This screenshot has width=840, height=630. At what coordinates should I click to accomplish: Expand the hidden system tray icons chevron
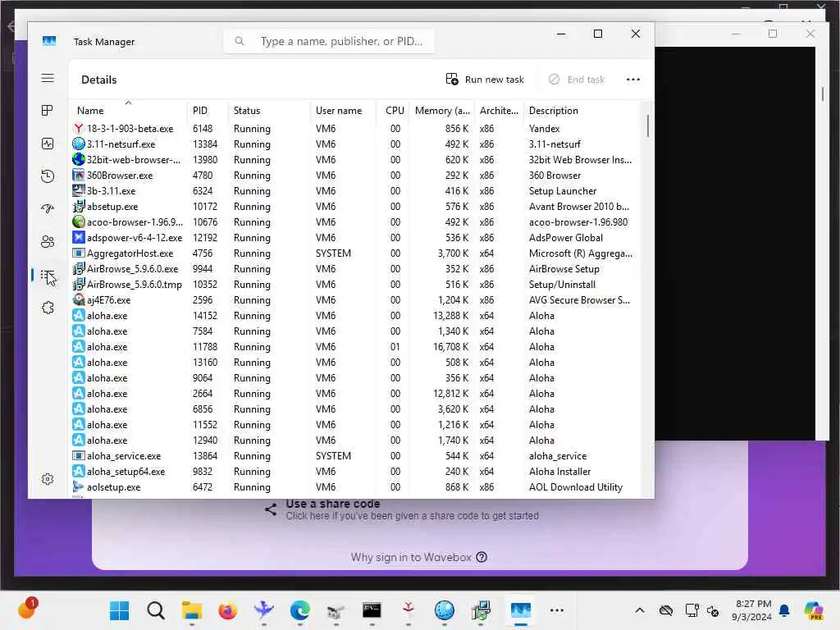640,610
